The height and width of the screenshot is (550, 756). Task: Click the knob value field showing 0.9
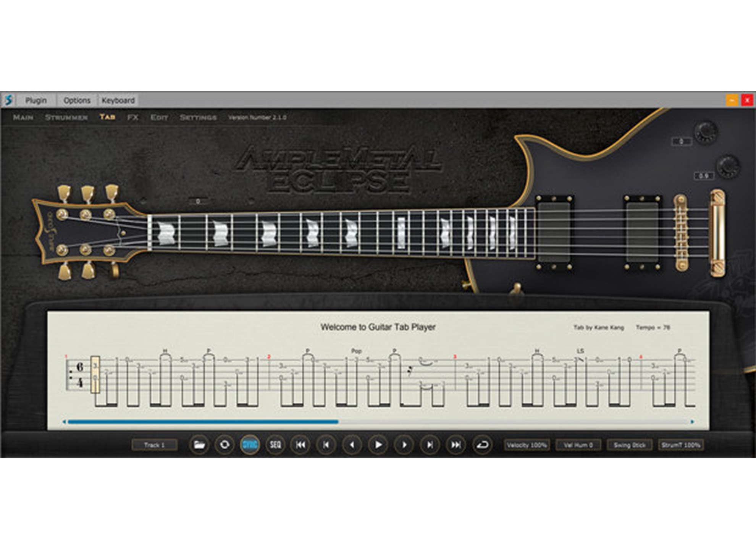[x=704, y=176]
